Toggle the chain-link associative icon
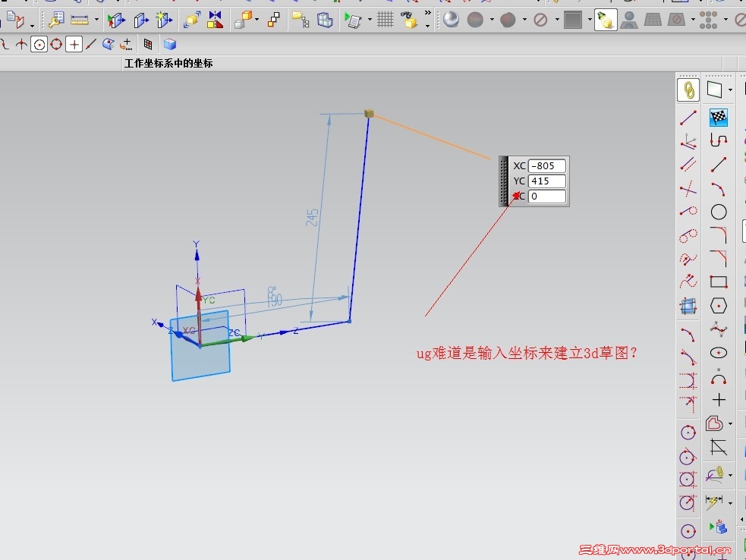 [x=688, y=90]
